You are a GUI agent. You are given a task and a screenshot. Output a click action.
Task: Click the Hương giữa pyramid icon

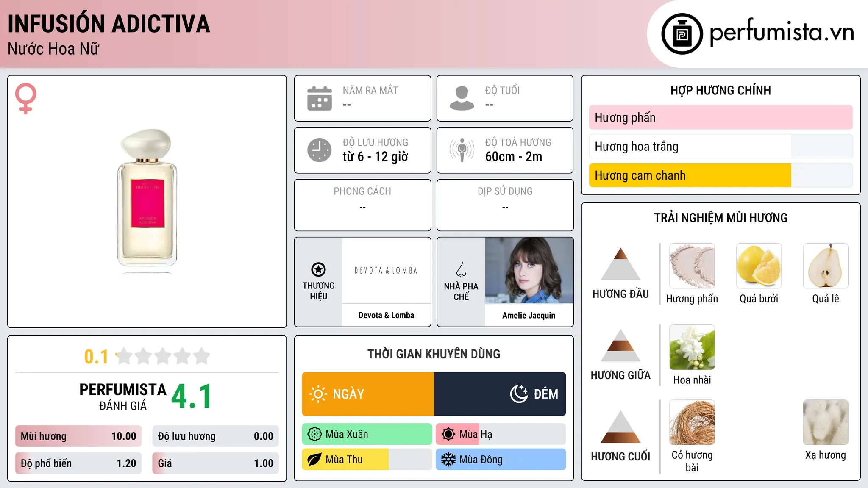click(x=621, y=345)
